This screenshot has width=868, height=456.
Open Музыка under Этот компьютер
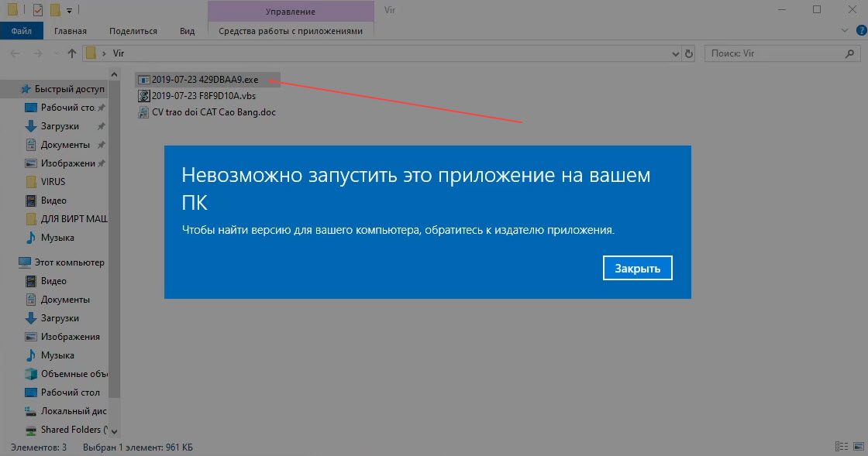tap(57, 355)
